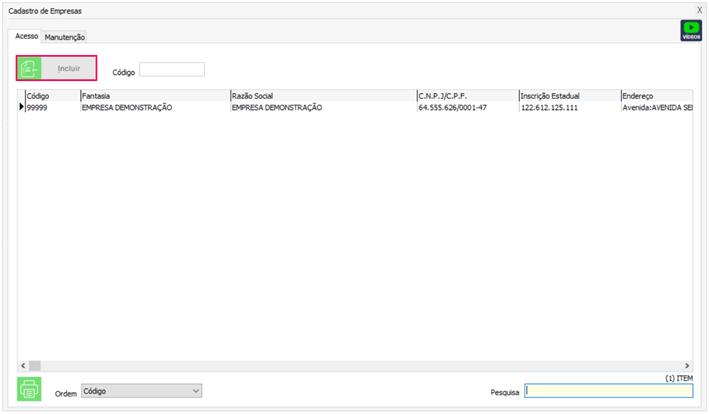
Task: Click the Endereço column header
Action: (655, 96)
